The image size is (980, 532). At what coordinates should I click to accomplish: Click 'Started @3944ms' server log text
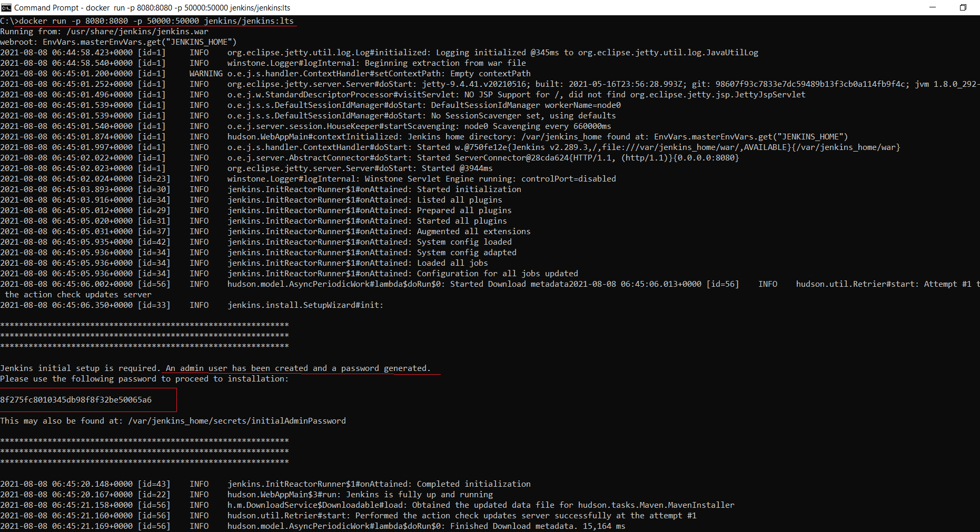(457, 168)
